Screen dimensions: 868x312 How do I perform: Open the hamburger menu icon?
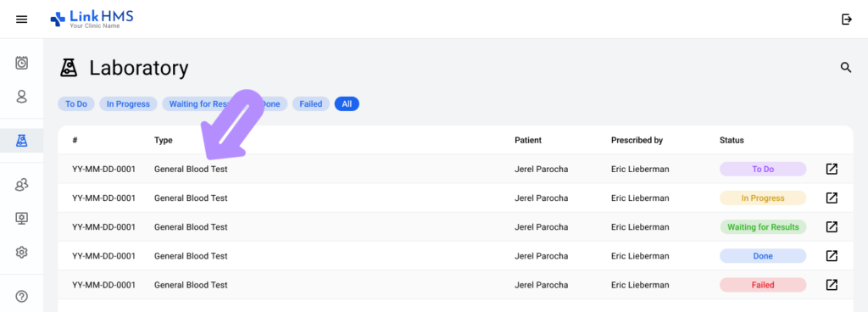21,19
